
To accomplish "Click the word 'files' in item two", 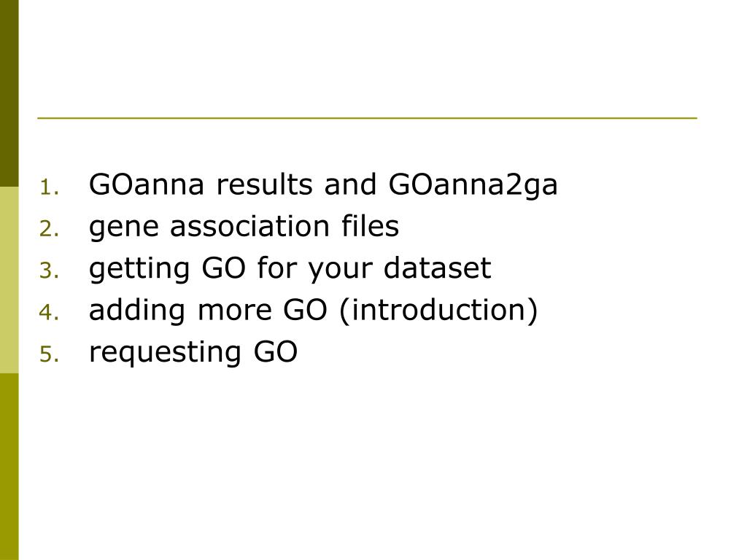I will tap(370, 226).
